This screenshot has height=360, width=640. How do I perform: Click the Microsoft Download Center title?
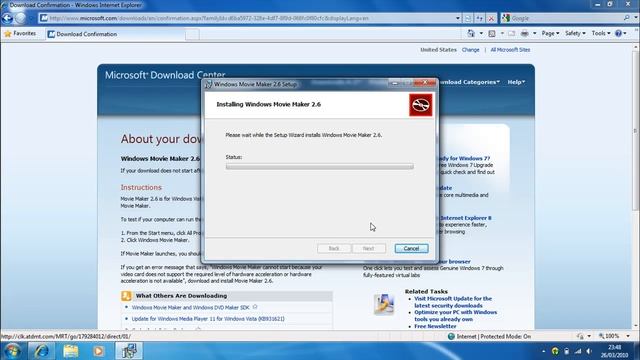pyautogui.click(x=165, y=75)
